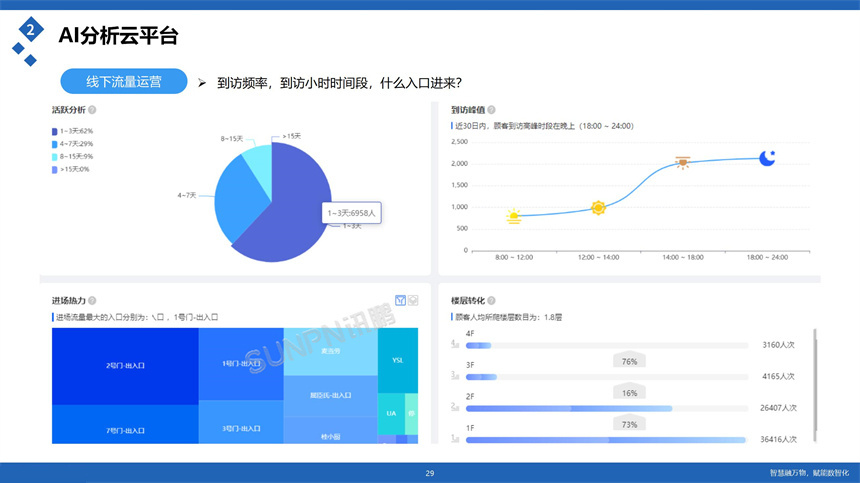Click the 顾客人均所爬楼层数目为 summary line
The width and height of the screenshot is (860, 483).
coord(508,317)
